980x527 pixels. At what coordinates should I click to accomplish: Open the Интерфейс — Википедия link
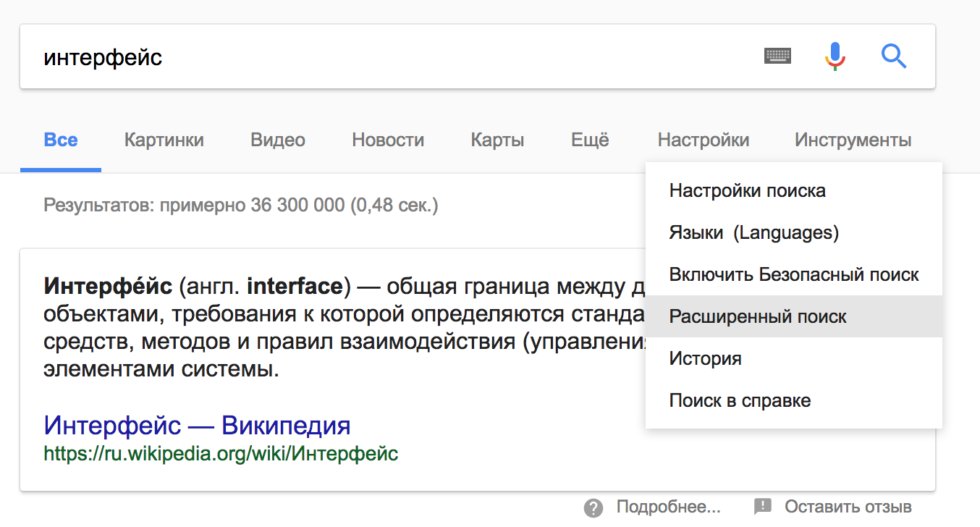coord(197,425)
